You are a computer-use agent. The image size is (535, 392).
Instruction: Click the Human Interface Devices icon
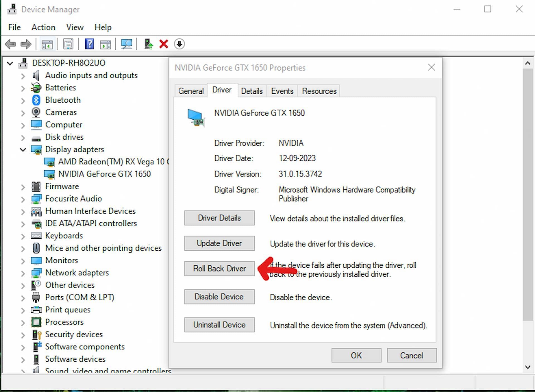pos(36,211)
